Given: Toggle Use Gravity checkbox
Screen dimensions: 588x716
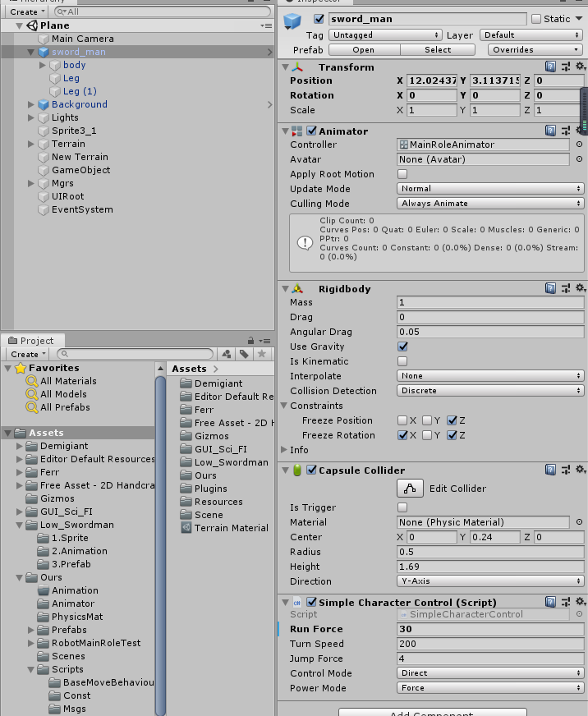Looking at the screenshot, I should coord(402,347).
